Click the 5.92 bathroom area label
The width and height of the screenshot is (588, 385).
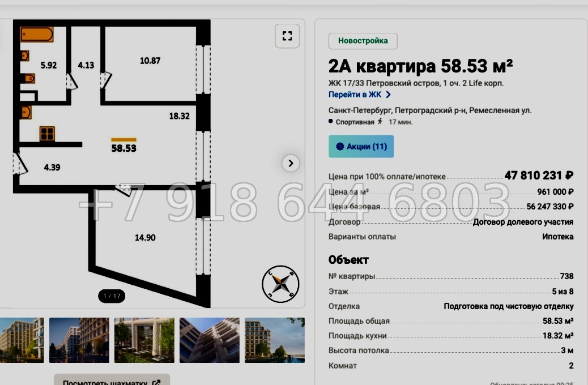(x=49, y=65)
